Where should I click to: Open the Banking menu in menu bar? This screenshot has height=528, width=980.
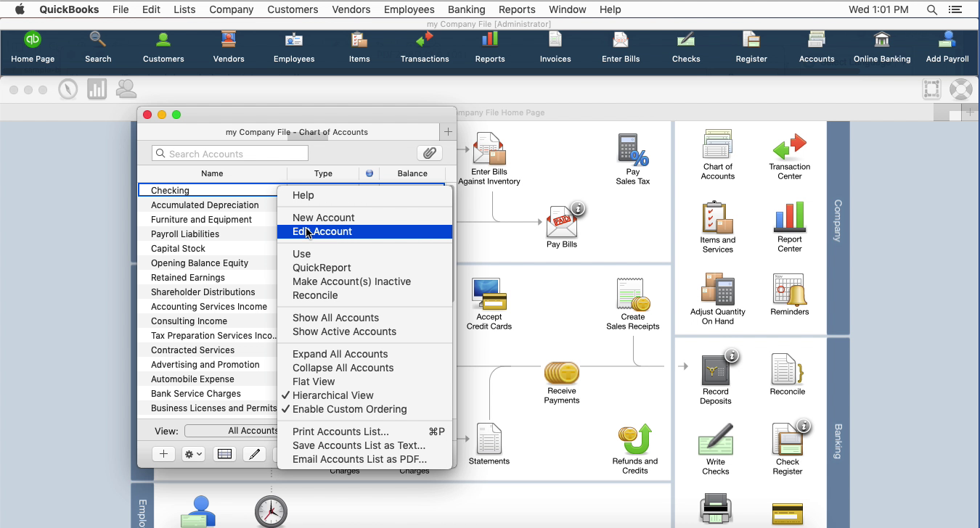(x=466, y=9)
